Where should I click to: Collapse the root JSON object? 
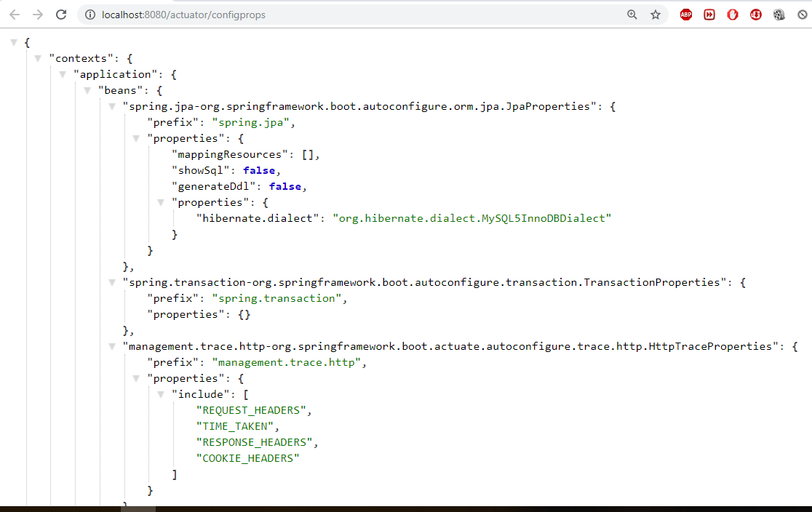(14, 42)
